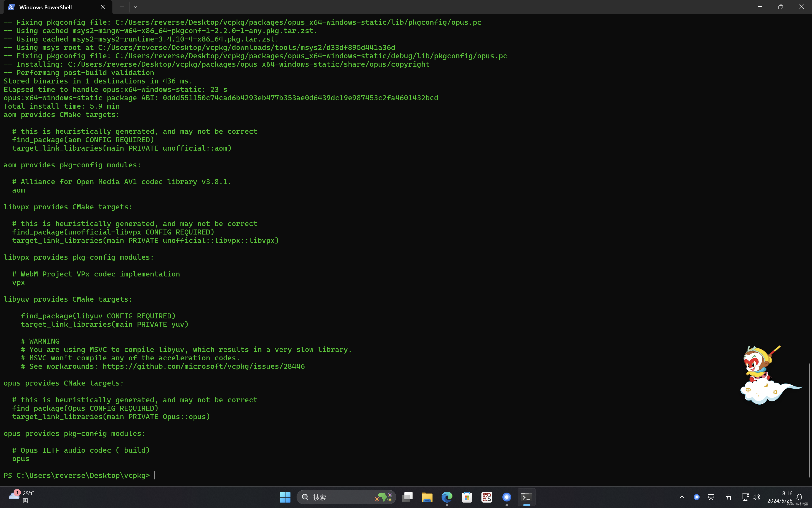Click '# Opus IETF audio codec ( build)' line

click(81, 451)
